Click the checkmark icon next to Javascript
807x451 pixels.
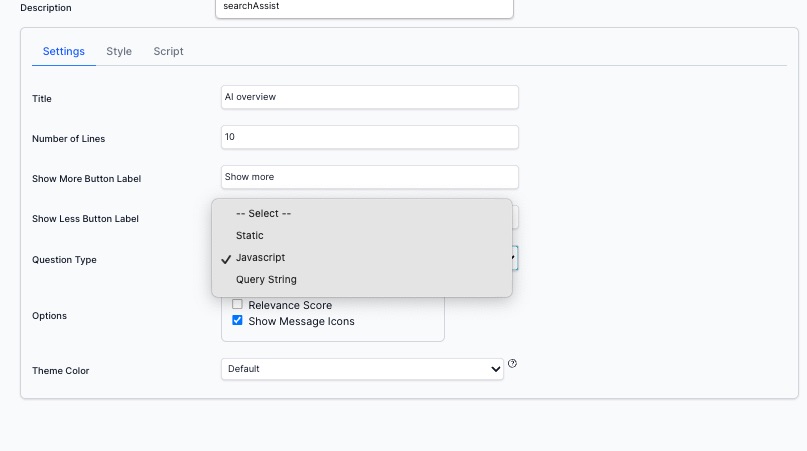(226, 258)
